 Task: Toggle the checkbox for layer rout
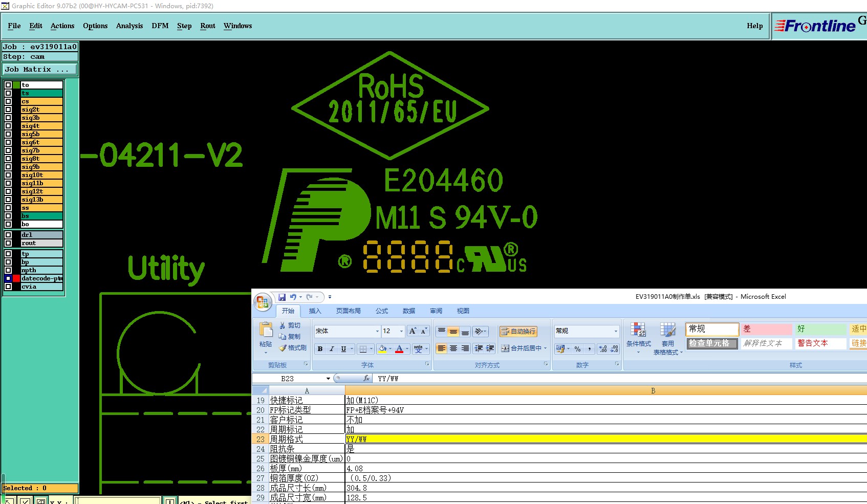click(8, 243)
